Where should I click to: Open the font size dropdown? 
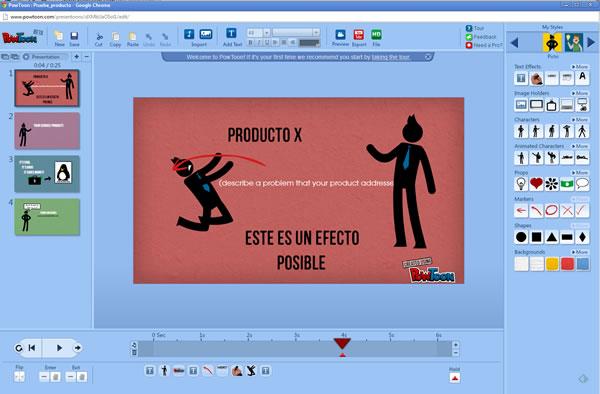[267, 33]
